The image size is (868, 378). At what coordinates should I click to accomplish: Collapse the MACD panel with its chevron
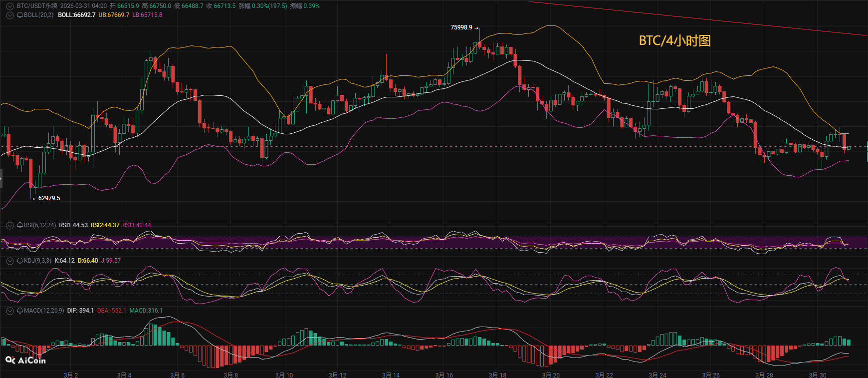(x=9, y=311)
